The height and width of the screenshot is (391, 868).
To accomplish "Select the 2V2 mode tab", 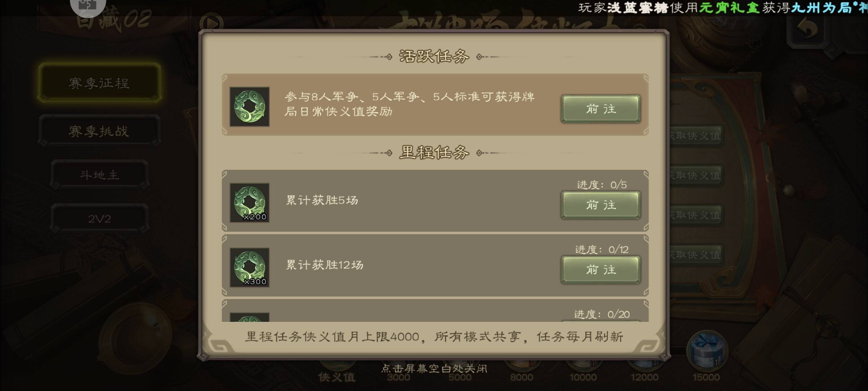I will pos(99,219).
